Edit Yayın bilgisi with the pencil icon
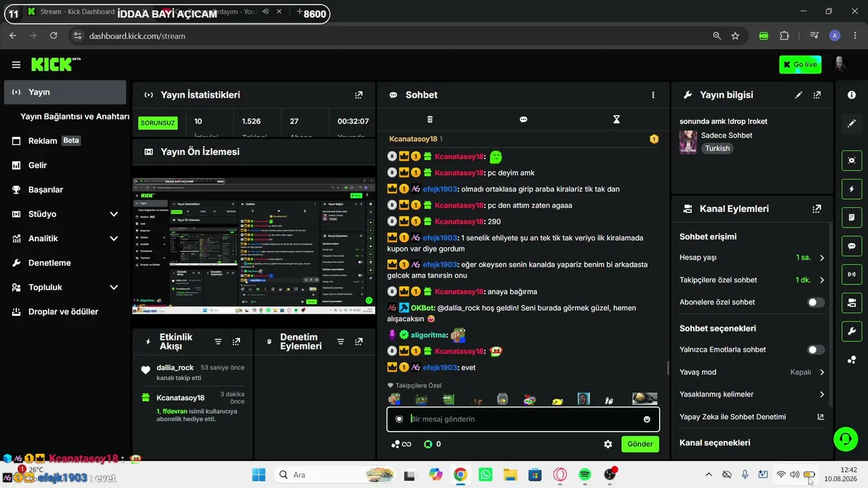This screenshot has width=868, height=488. pyautogui.click(x=798, y=95)
